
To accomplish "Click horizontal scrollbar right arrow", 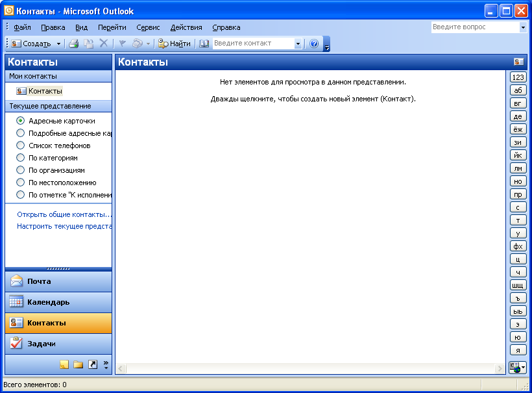I will point(500,368).
